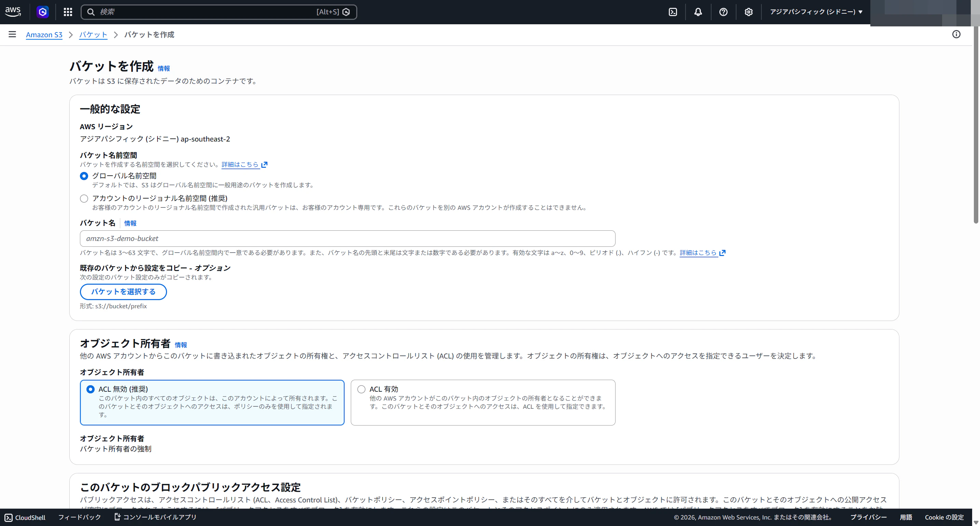Open the help question mark menu
Screen dimensions: 980x526
tap(723, 12)
